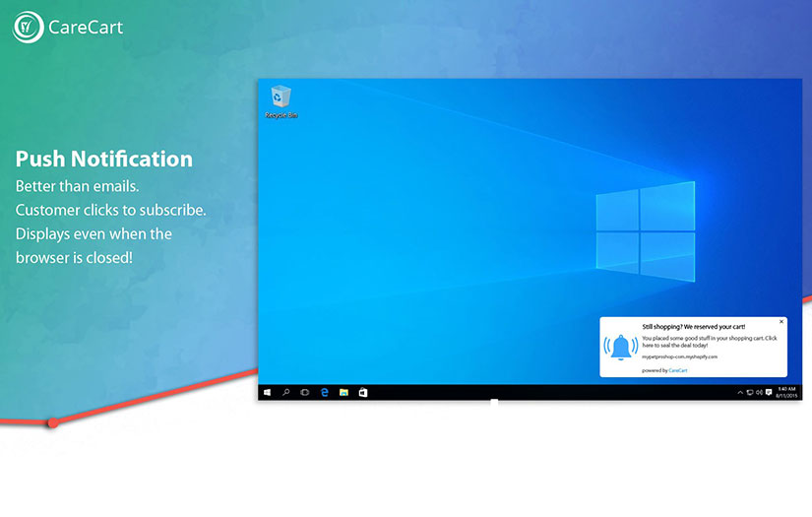Close the push notification popup
The image size is (812, 517).
point(781,322)
